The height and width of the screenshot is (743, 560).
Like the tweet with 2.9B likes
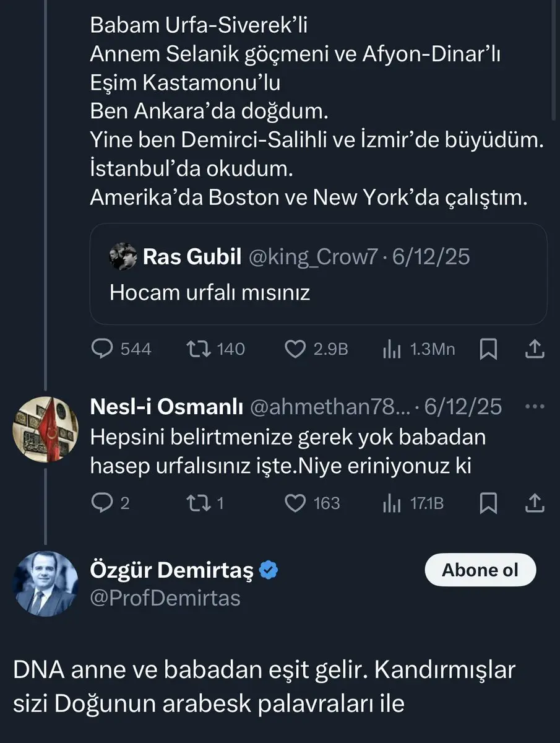[296, 349]
